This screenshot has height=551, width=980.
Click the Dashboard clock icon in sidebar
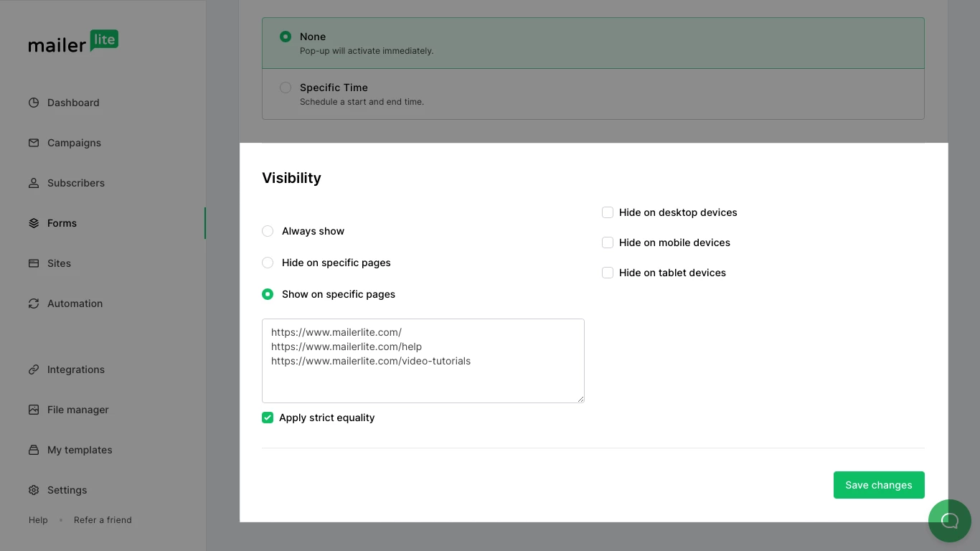(x=34, y=103)
